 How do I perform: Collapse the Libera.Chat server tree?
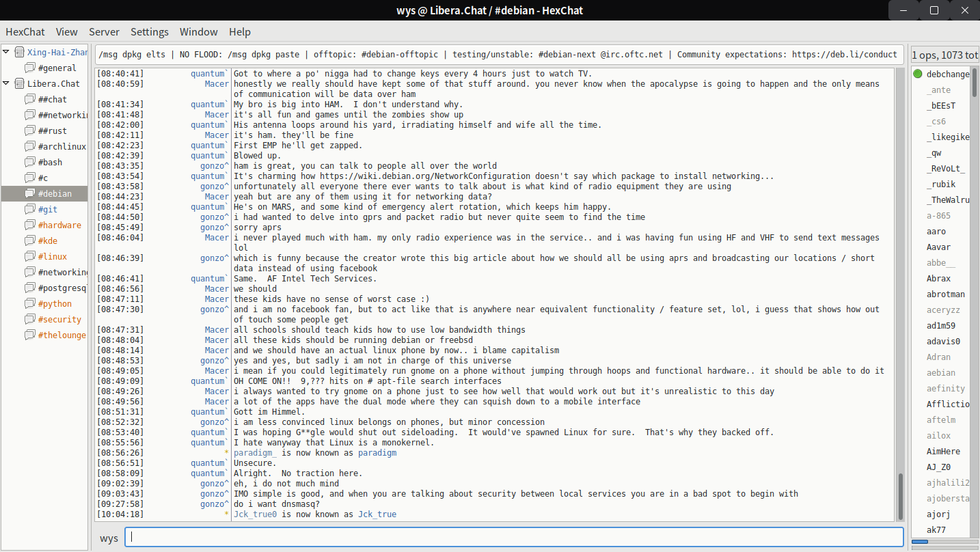pos(6,84)
